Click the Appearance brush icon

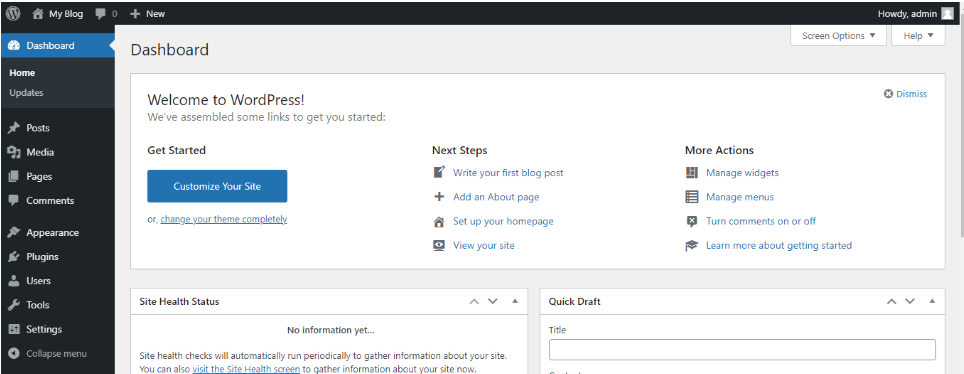pyautogui.click(x=14, y=233)
